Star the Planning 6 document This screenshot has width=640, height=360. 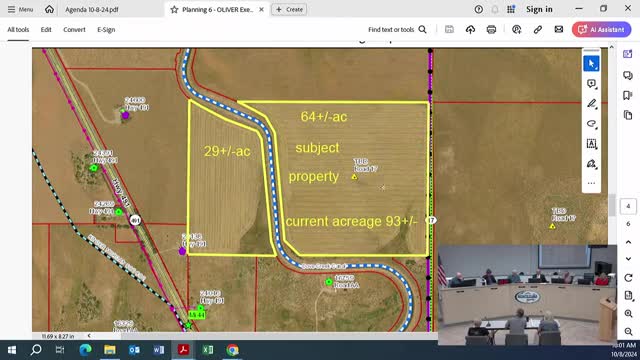point(174,9)
